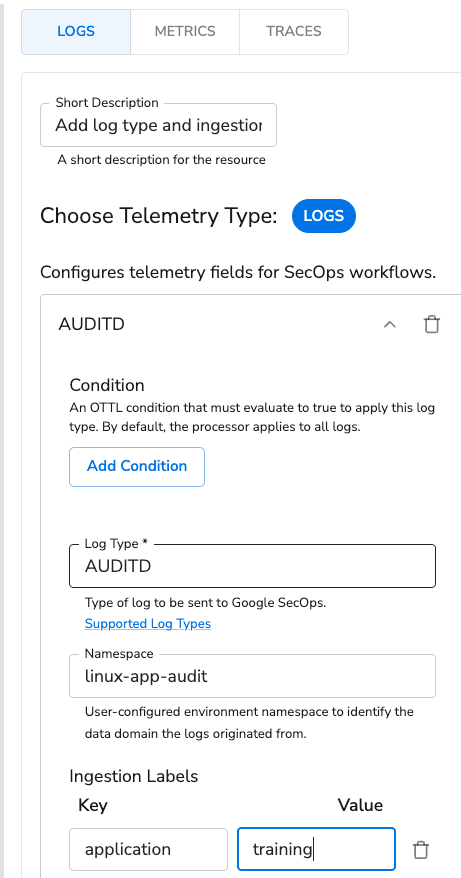Screen dimensions: 461x878
Task: Click the Key field containing application
Action: tap(148, 849)
